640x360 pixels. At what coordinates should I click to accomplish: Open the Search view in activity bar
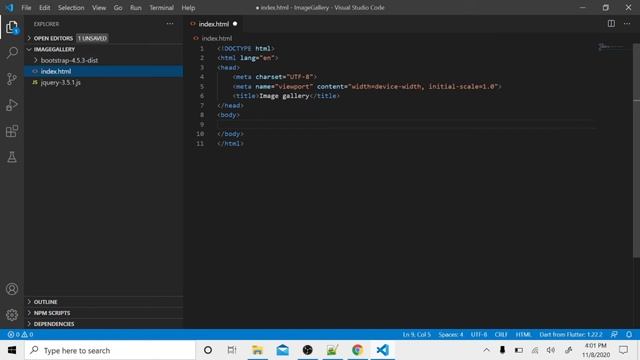pos(12,53)
